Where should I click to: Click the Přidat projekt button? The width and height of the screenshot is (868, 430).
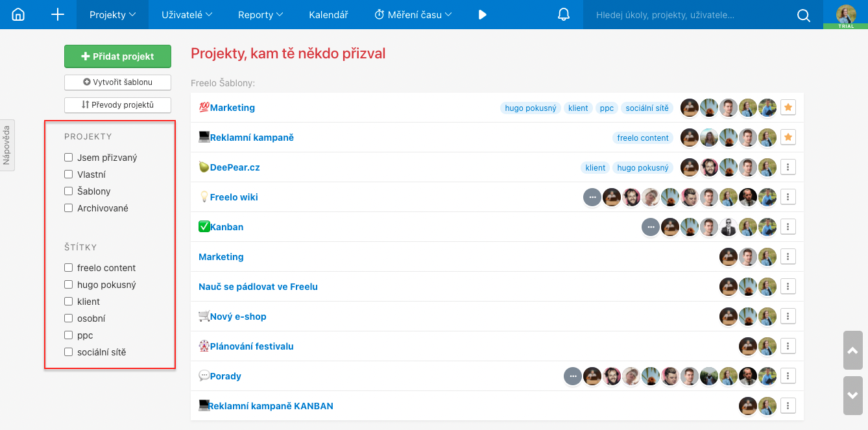click(x=117, y=56)
